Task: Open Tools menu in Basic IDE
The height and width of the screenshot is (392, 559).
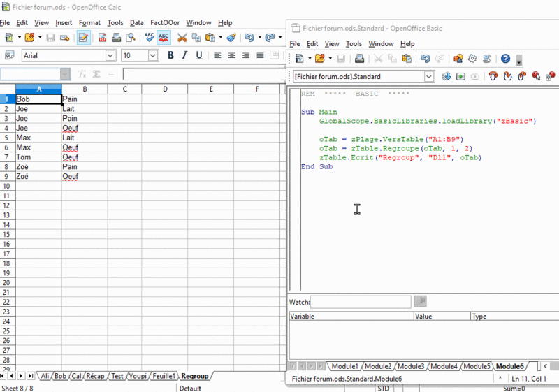Action: [x=354, y=44]
